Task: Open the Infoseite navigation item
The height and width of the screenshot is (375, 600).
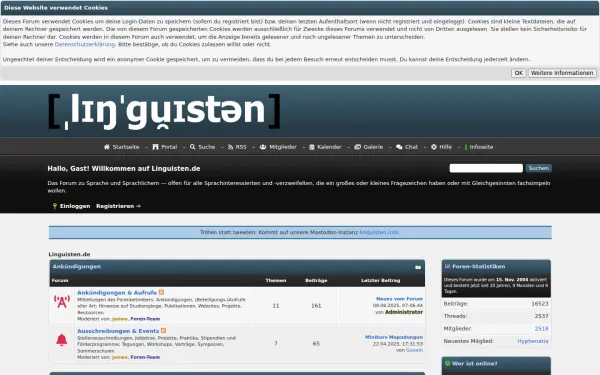Action: click(x=481, y=147)
